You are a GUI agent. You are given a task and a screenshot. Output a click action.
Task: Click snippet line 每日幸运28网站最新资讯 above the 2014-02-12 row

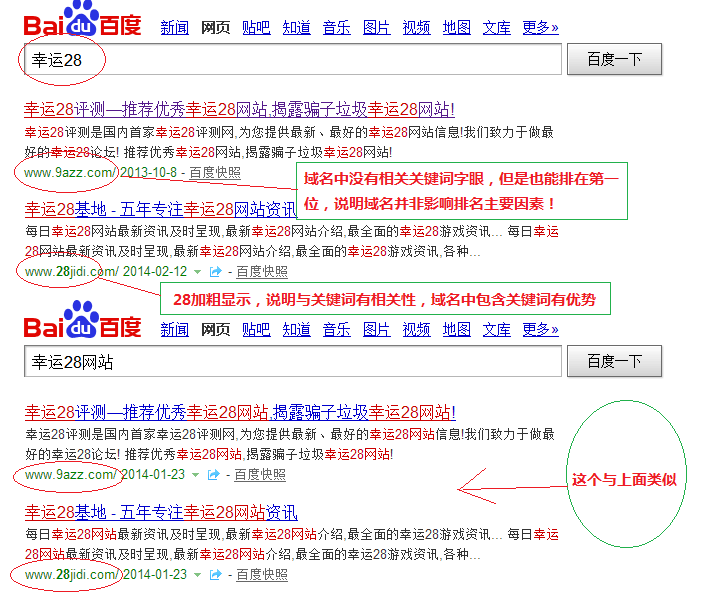tap(292, 232)
